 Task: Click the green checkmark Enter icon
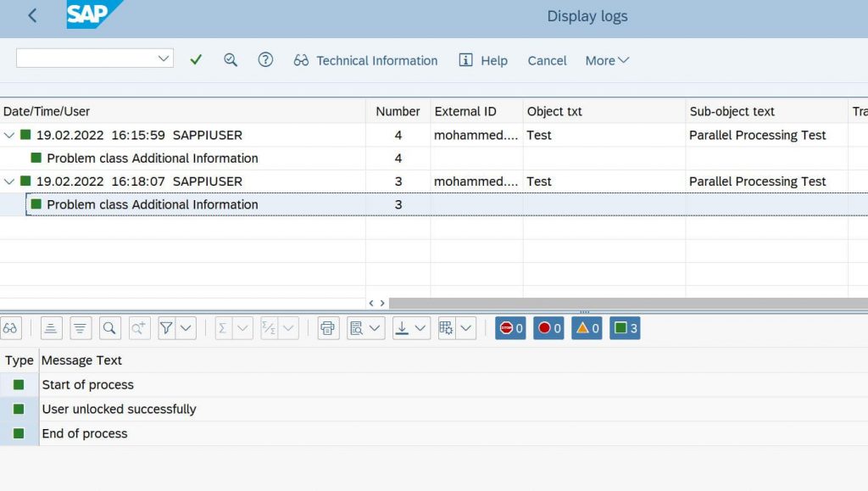(x=196, y=59)
